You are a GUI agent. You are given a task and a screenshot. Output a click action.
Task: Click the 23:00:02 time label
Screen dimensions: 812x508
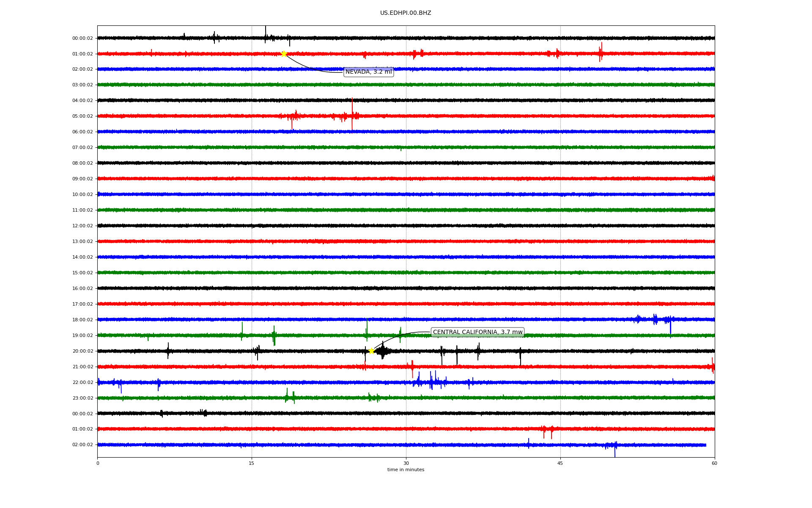(82, 398)
